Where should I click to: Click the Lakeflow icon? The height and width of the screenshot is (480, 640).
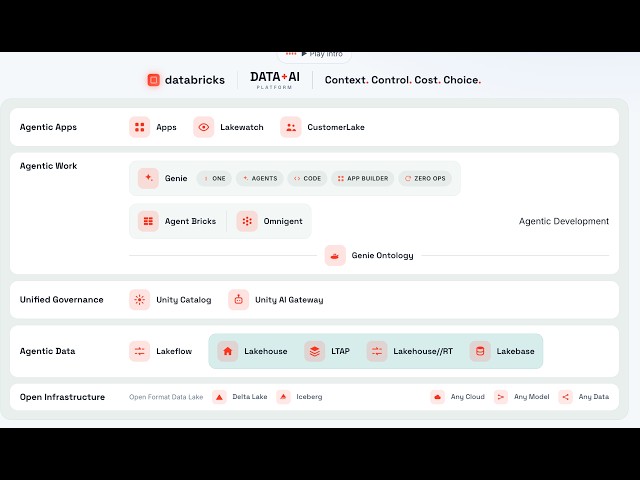(140, 351)
